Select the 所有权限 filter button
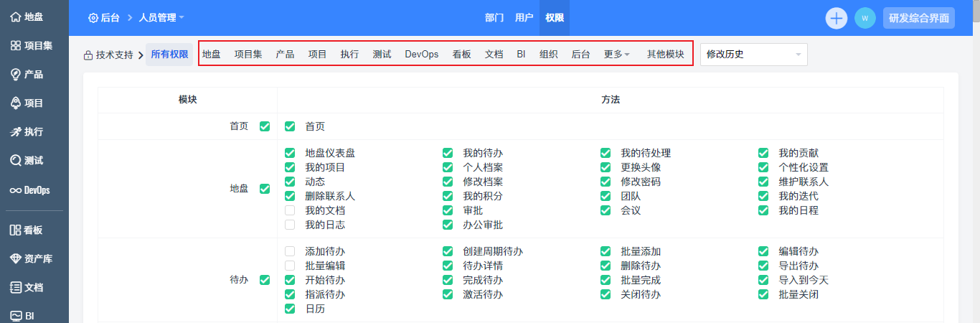The height and width of the screenshot is (323, 980). [x=169, y=55]
